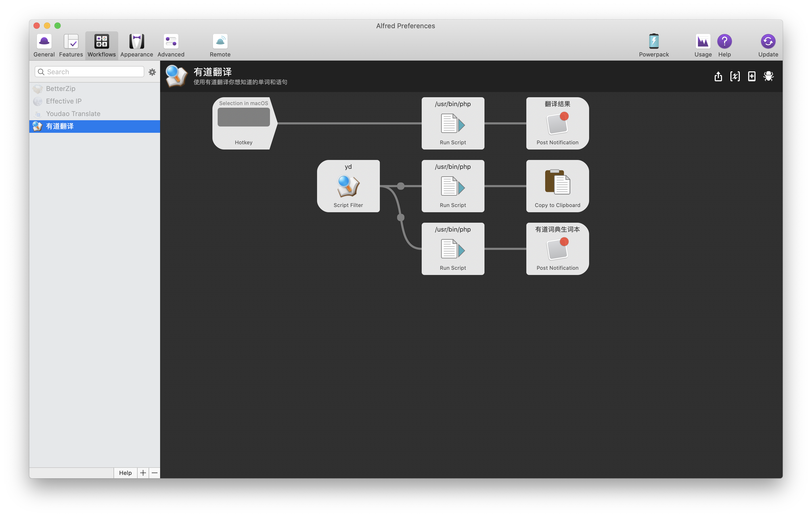Select Run Script node before 有道词典生词本
Image resolution: width=812 pixels, height=517 pixels.
tap(453, 249)
